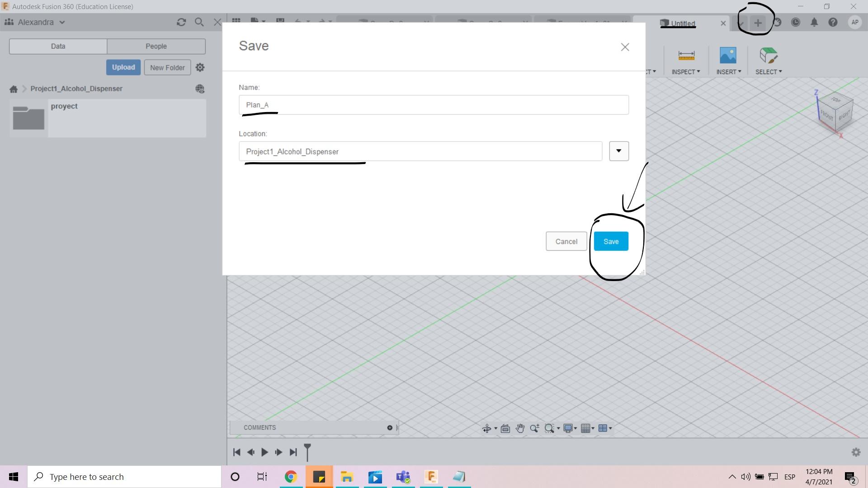The height and width of the screenshot is (488, 868).
Task: Click the ViewCube front face
Action: click(x=827, y=115)
